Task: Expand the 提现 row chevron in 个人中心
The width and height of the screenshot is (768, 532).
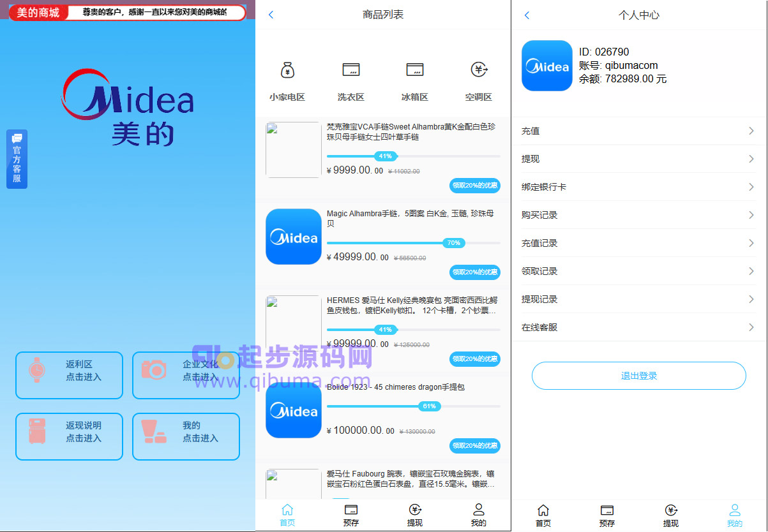Action: click(x=751, y=159)
